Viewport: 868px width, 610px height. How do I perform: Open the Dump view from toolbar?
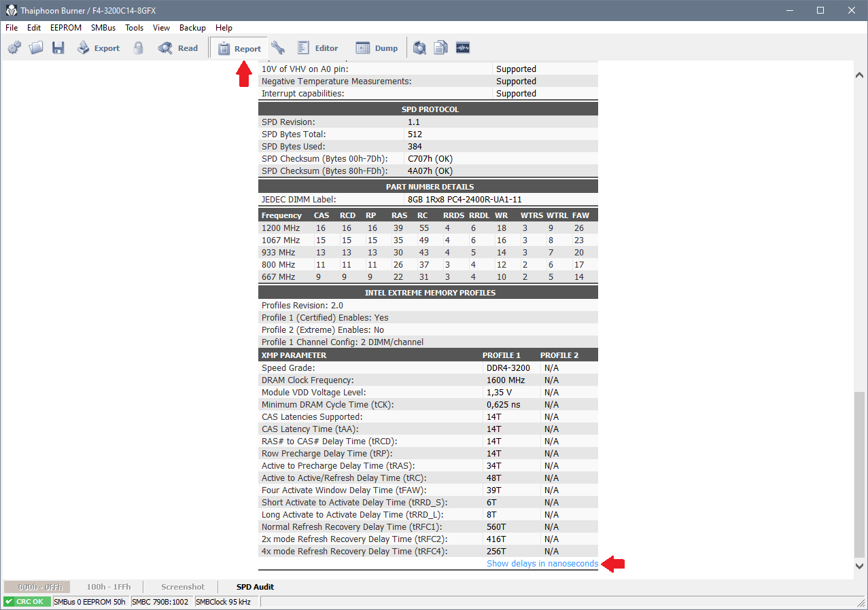[377, 48]
